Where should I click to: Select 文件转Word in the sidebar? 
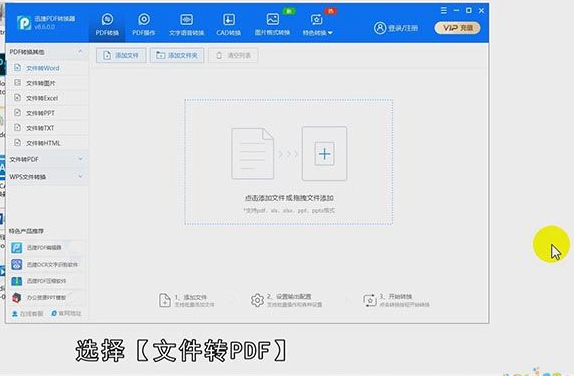(x=47, y=68)
